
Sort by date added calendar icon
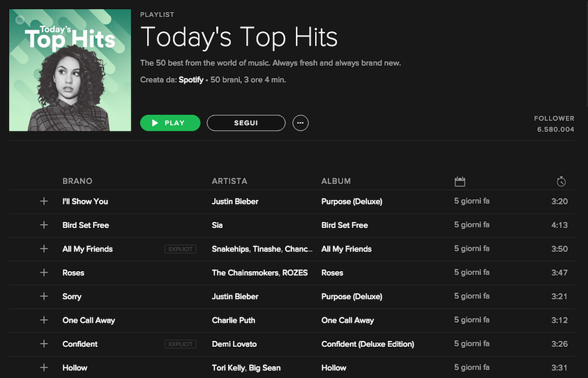460,181
